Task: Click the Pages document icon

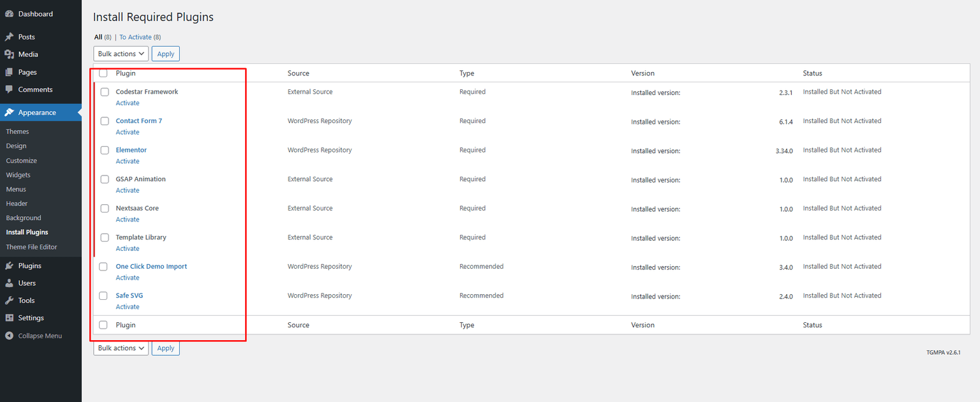Action: [9, 71]
